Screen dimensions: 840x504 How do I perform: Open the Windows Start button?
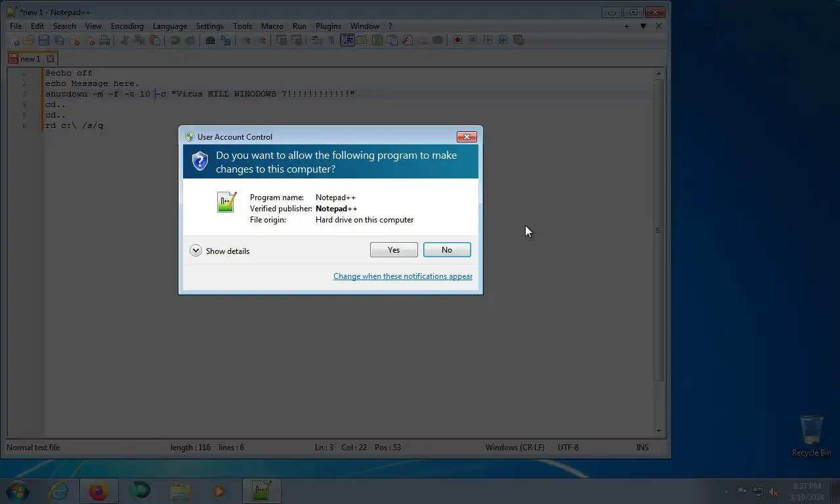[x=18, y=491]
